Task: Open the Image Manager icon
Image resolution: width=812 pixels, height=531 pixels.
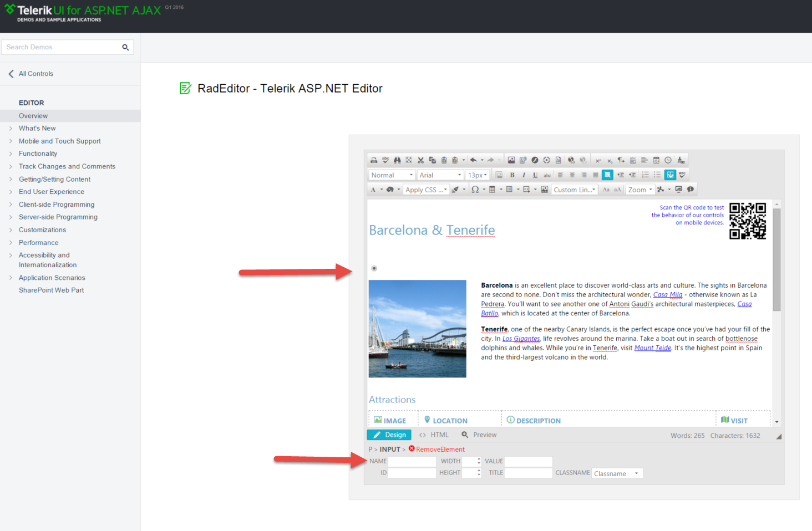Action: [x=511, y=160]
